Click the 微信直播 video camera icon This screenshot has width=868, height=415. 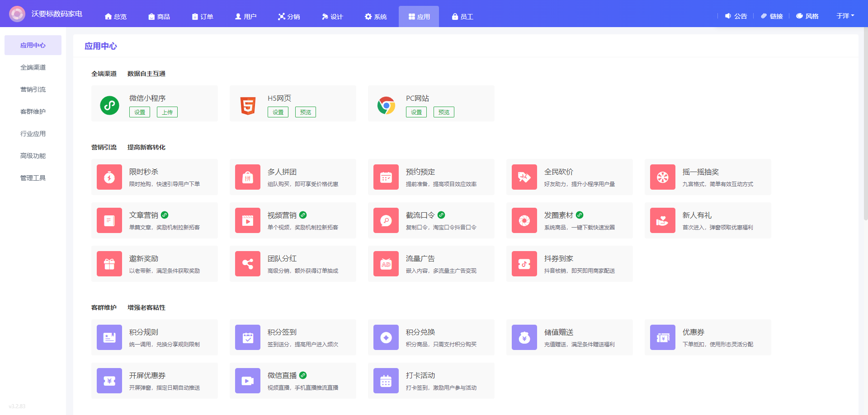pos(248,381)
